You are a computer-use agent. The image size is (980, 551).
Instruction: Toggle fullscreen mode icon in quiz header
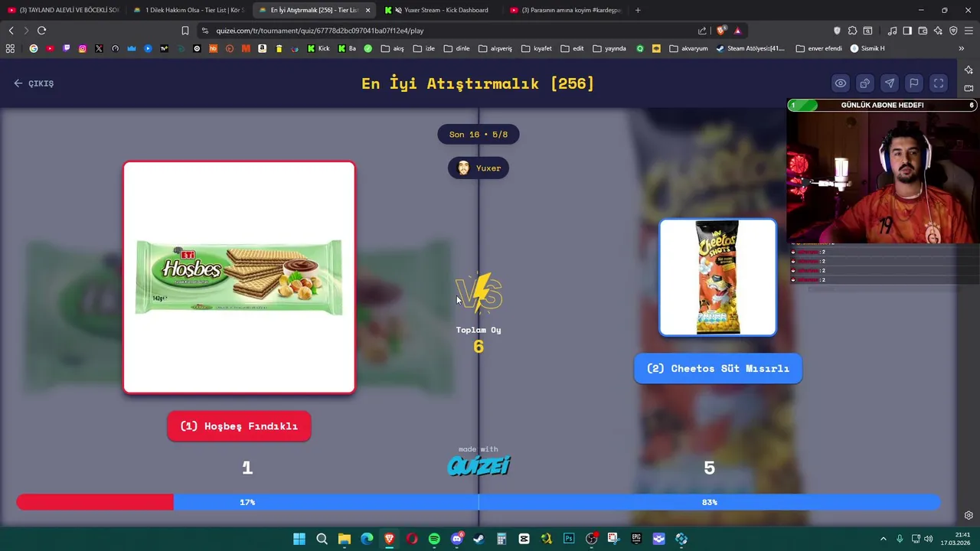(x=939, y=83)
